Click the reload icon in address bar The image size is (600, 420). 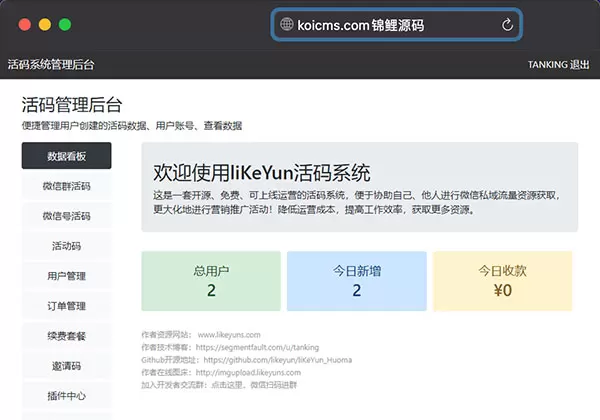pyautogui.click(x=507, y=25)
